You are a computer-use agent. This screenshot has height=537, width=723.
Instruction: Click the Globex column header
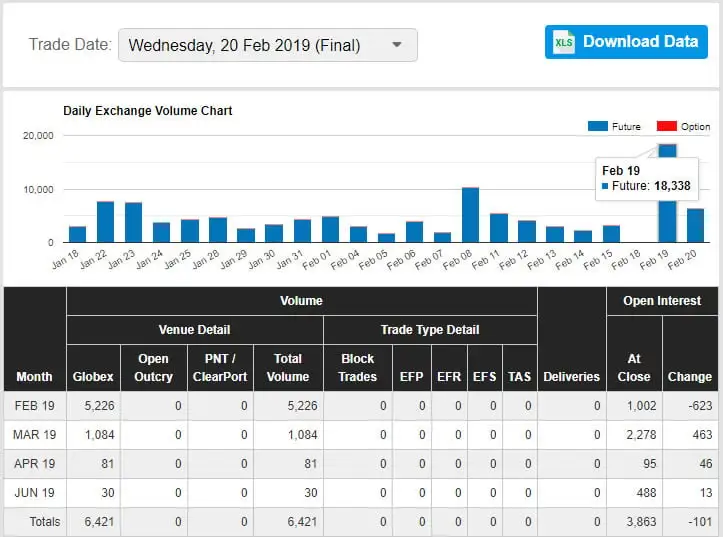pos(92,376)
